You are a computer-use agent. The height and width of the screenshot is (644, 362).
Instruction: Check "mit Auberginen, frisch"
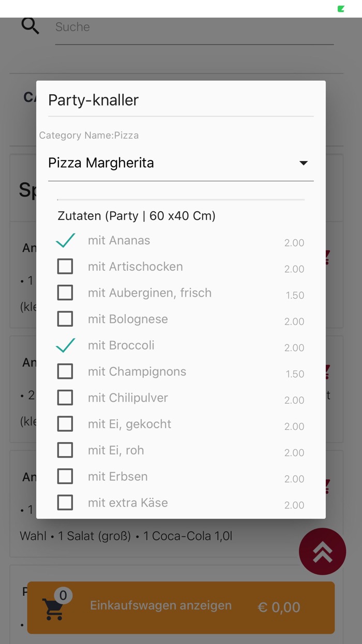coord(65,292)
